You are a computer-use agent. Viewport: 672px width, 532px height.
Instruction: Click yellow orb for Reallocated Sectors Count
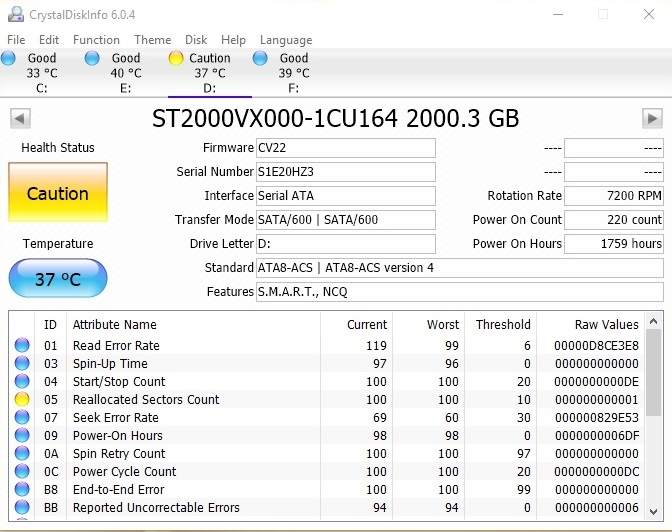[22, 399]
